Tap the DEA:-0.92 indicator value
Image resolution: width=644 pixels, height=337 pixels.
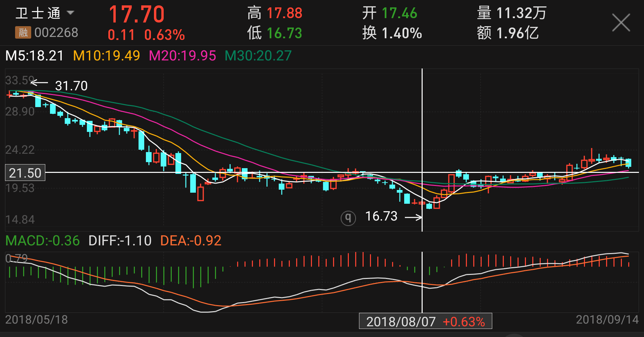click(x=191, y=241)
